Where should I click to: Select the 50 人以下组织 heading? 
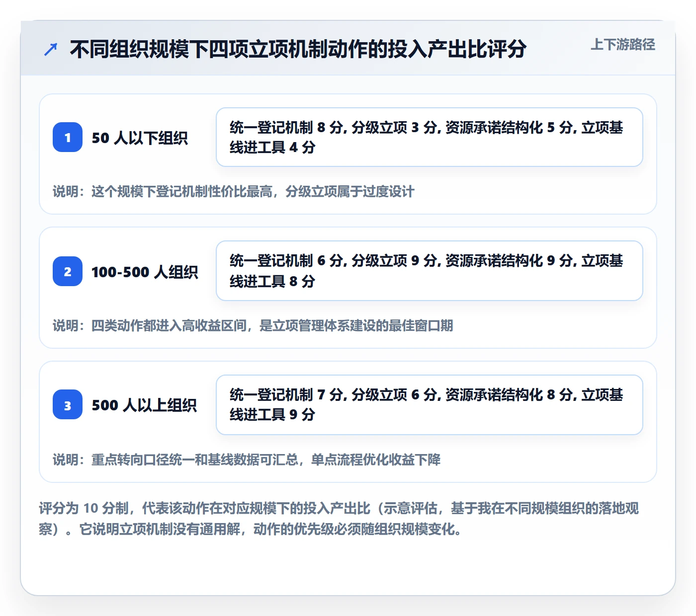point(140,138)
